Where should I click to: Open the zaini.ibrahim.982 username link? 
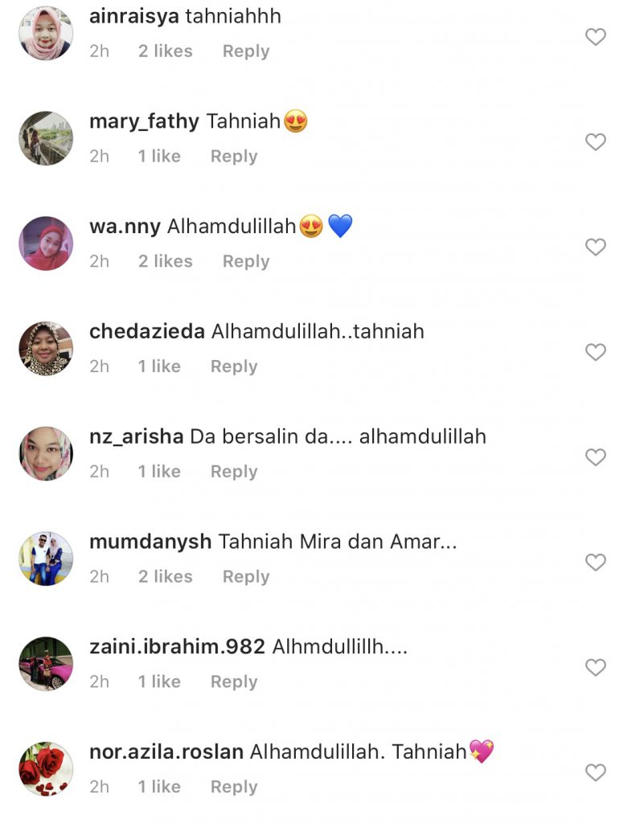pyautogui.click(x=177, y=647)
